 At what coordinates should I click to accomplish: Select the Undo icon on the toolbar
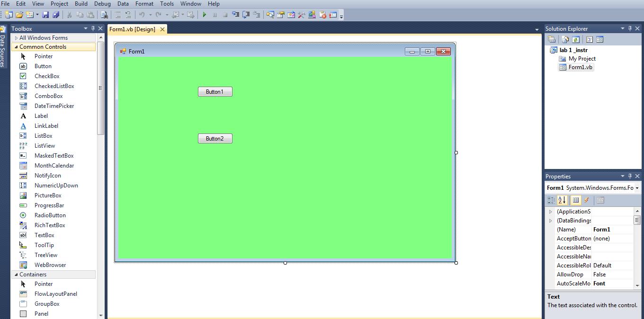[x=142, y=15]
